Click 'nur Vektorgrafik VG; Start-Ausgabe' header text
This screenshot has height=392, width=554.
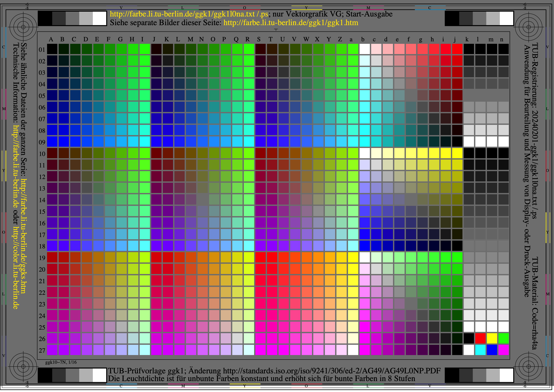coord(332,14)
